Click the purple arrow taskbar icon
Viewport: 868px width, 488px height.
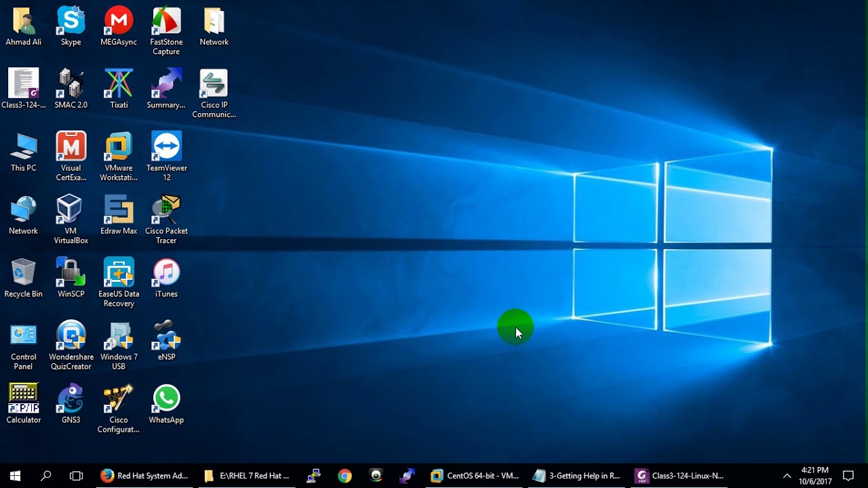click(407, 476)
